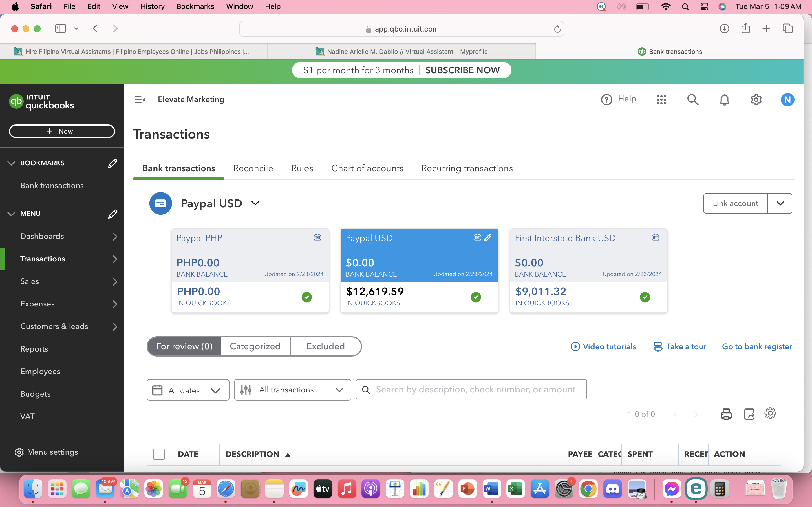Viewport: 812px width, 507px height.
Task: Click the print icon above table
Action: [x=726, y=414]
